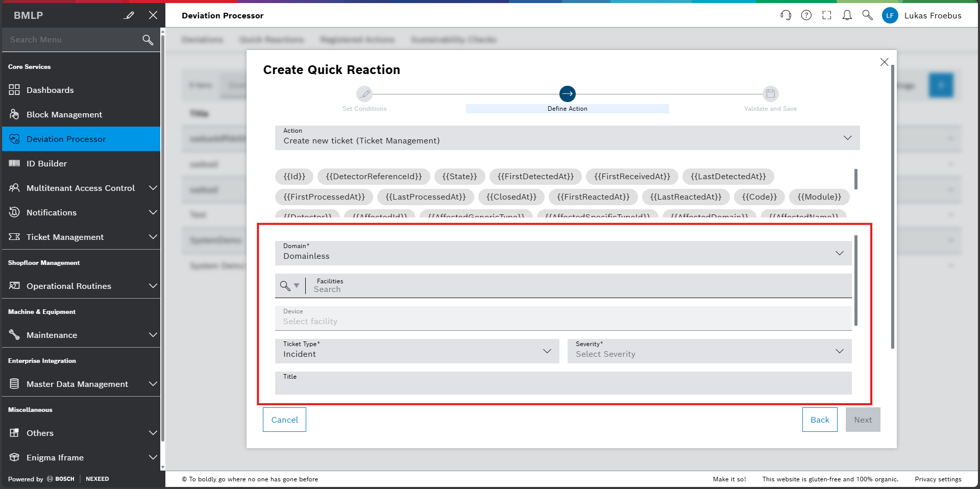Viewport: 980px width, 489px height.
Task: Click the search icon in the sidebar menu
Action: (x=148, y=39)
